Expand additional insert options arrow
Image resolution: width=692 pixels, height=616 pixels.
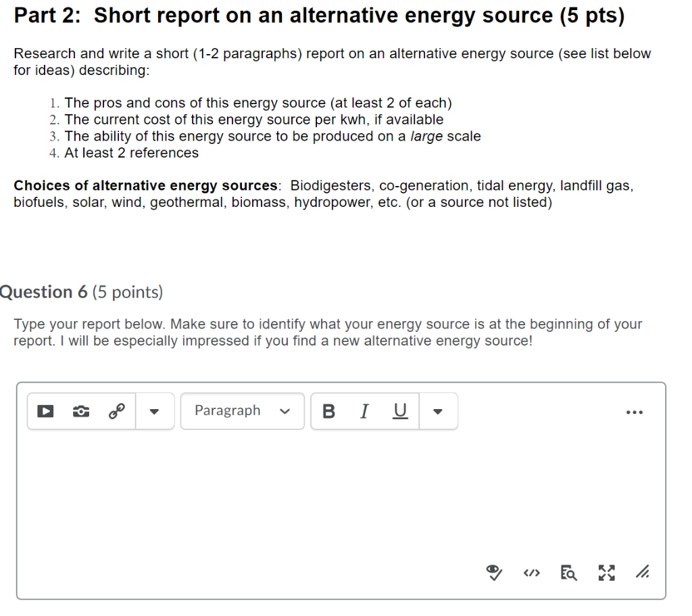coord(155,410)
